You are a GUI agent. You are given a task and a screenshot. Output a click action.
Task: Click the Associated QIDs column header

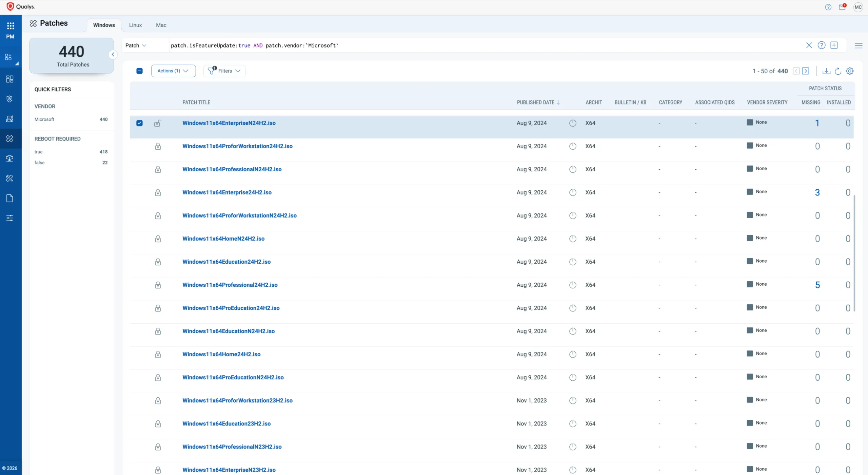[715, 102]
